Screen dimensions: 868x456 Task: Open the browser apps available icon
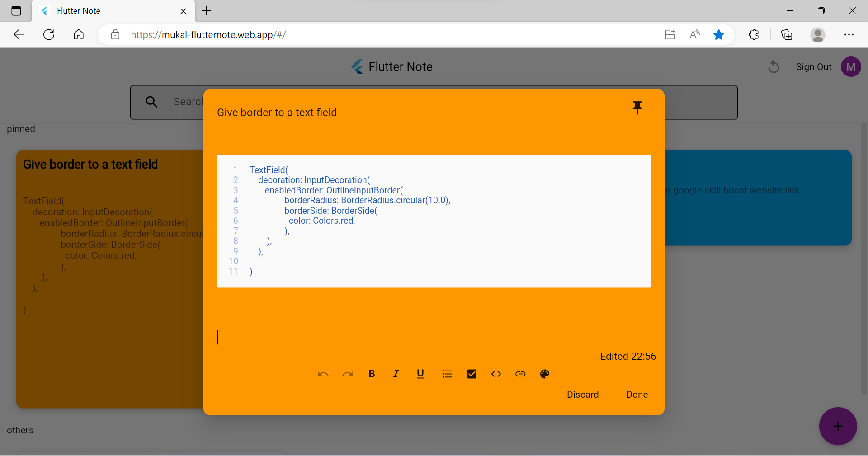pos(670,34)
